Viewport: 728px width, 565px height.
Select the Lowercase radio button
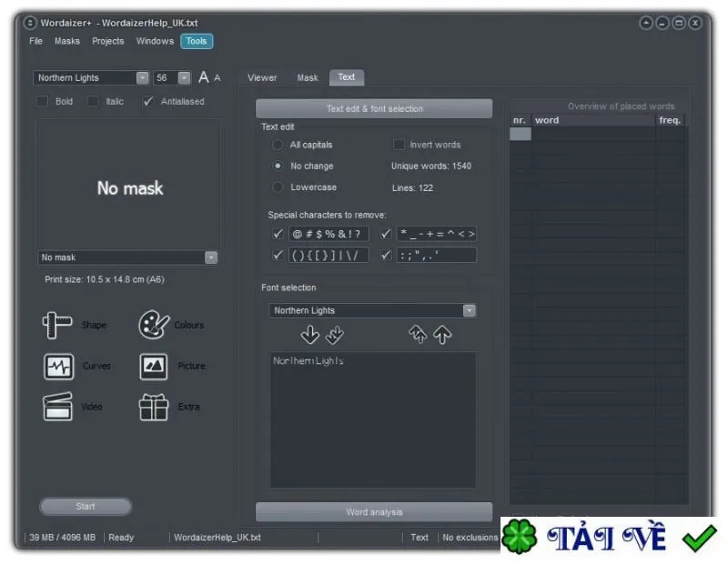coord(278,187)
